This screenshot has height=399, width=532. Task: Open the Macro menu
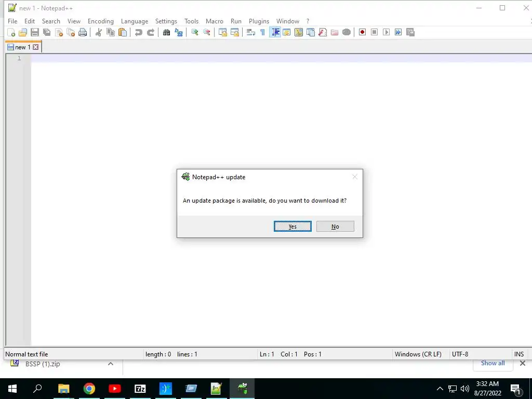click(215, 21)
